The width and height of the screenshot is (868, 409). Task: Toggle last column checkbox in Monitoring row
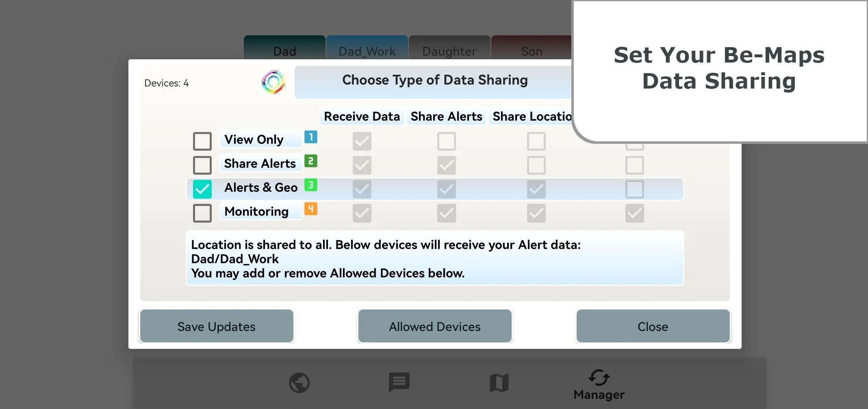click(x=635, y=213)
